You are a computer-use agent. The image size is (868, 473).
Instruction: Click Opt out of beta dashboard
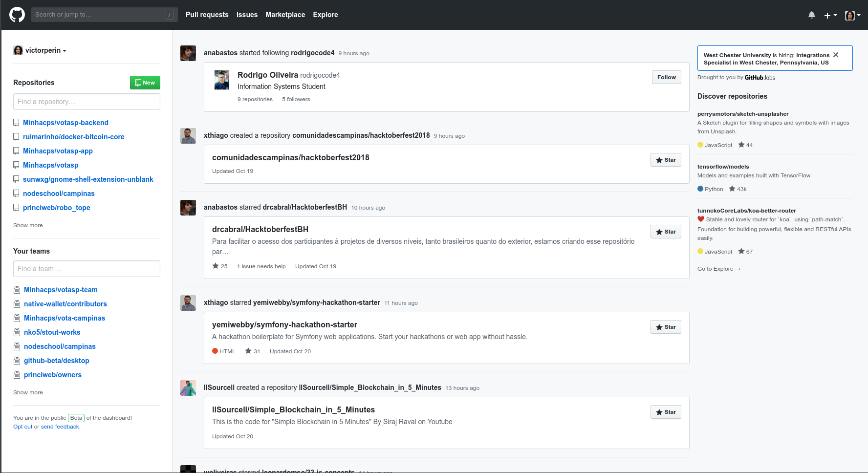coord(22,427)
